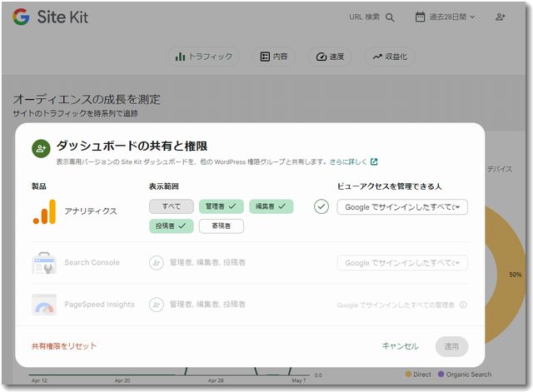Open Search Console view access dropdown
Screen dimensions: 533x392
(x=402, y=263)
